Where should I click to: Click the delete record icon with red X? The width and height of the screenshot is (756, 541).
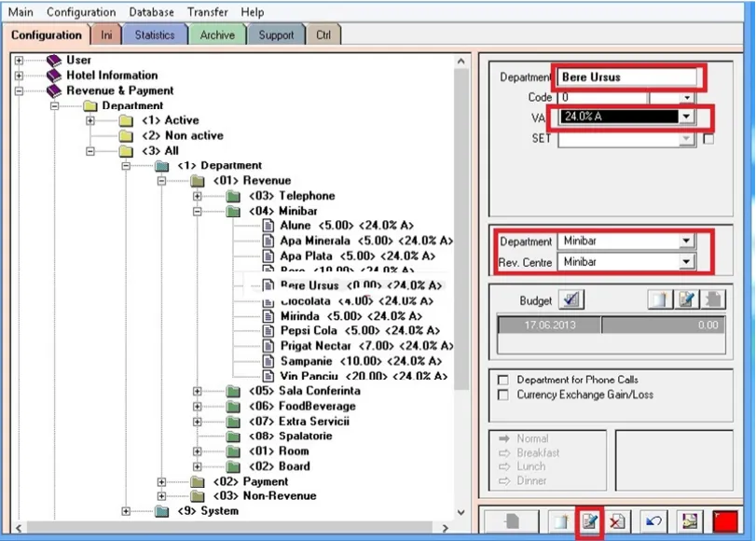click(x=617, y=521)
